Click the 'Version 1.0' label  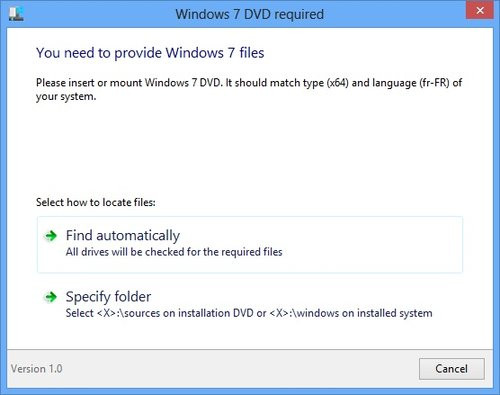click(x=36, y=369)
